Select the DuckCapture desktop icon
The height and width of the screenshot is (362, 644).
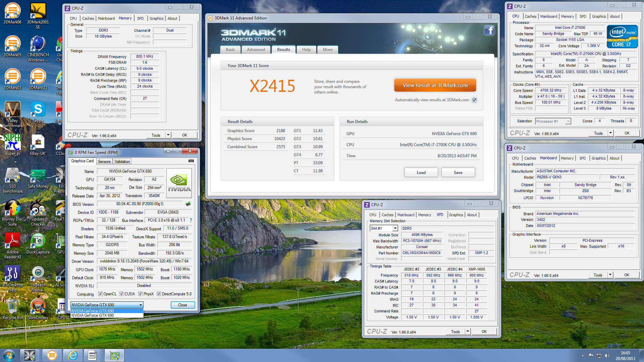click(38, 243)
